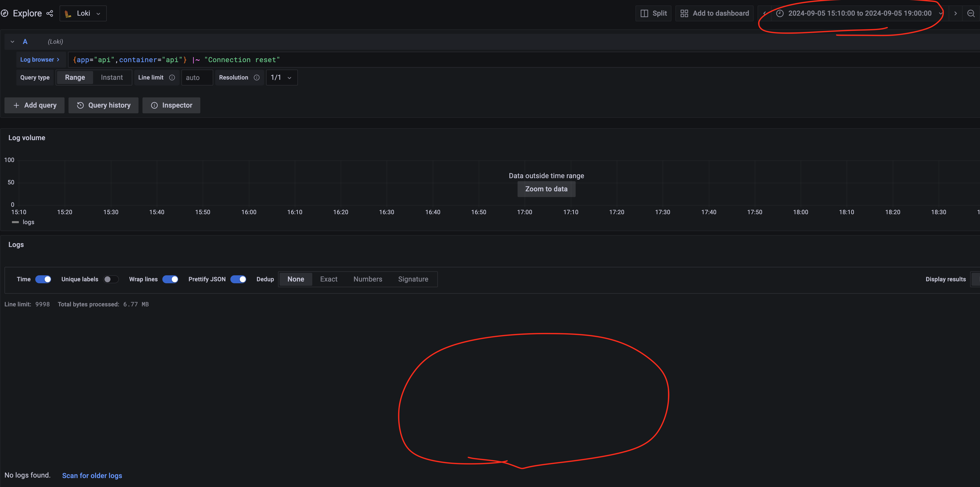This screenshot has width=980, height=487.
Task: Select Exact dedup option
Action: [x=329, y=279]
